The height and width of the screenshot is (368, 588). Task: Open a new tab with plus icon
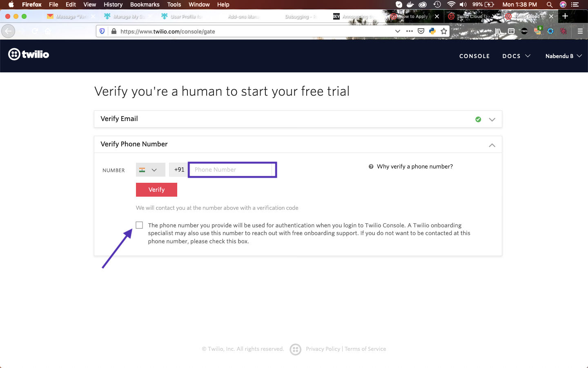click(565, 16)
